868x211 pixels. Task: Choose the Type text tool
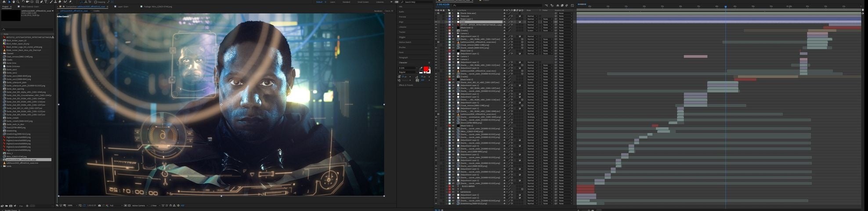46,2
